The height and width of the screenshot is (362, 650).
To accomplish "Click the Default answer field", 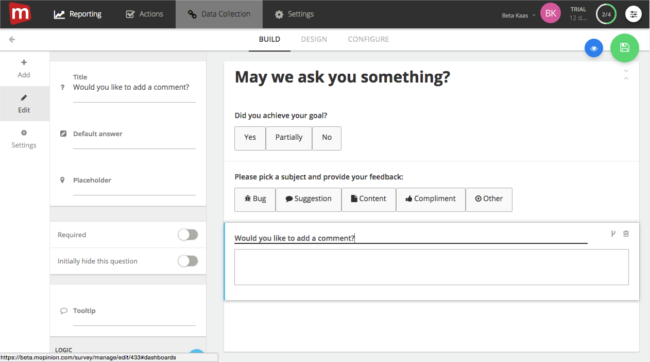I will tap(134, 139).
